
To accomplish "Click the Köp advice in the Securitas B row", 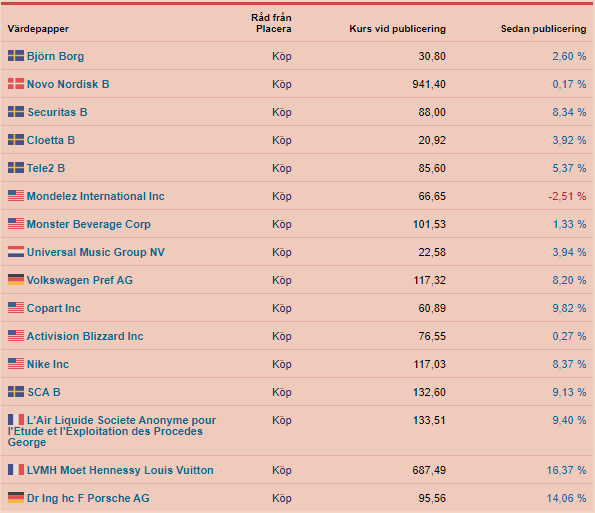I will pyautogui.click(x=282, y=112).
